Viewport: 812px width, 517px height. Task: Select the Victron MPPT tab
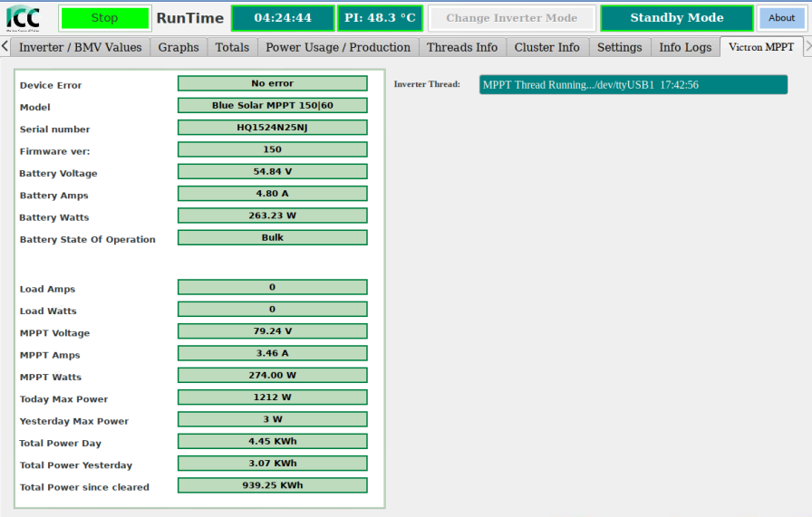pyautogui.click(x=760, y=47)
